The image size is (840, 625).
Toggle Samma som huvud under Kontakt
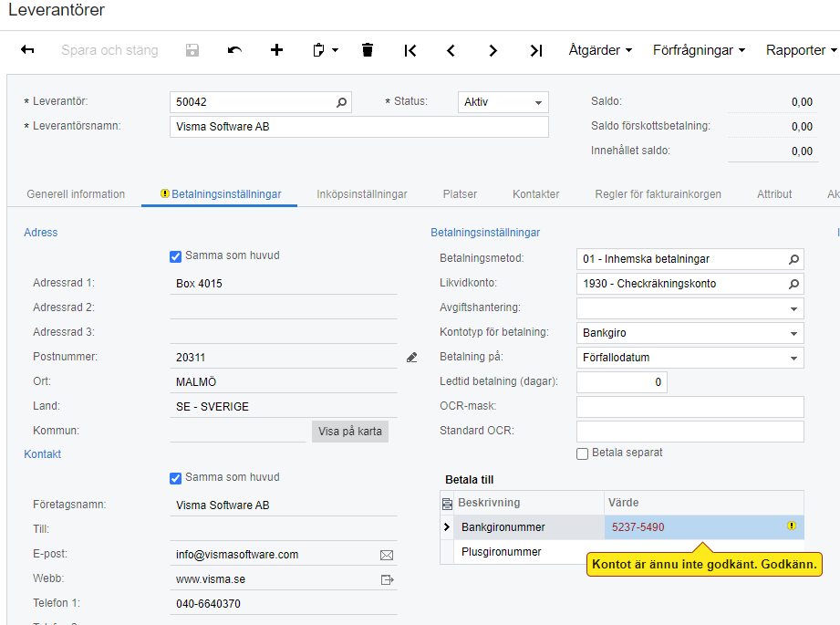(176, 477)
